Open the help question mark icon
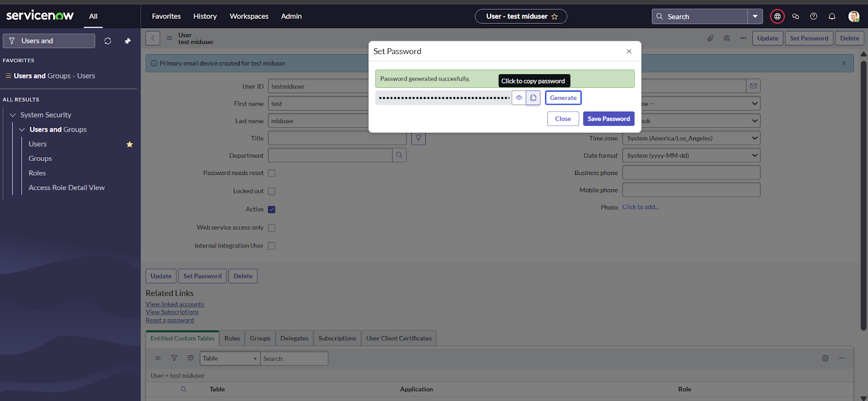 pos(813,16)
